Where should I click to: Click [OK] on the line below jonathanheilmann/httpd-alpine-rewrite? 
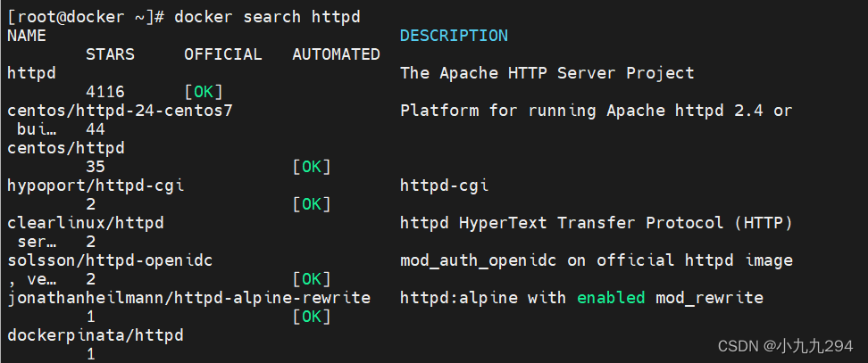(312, 317)
